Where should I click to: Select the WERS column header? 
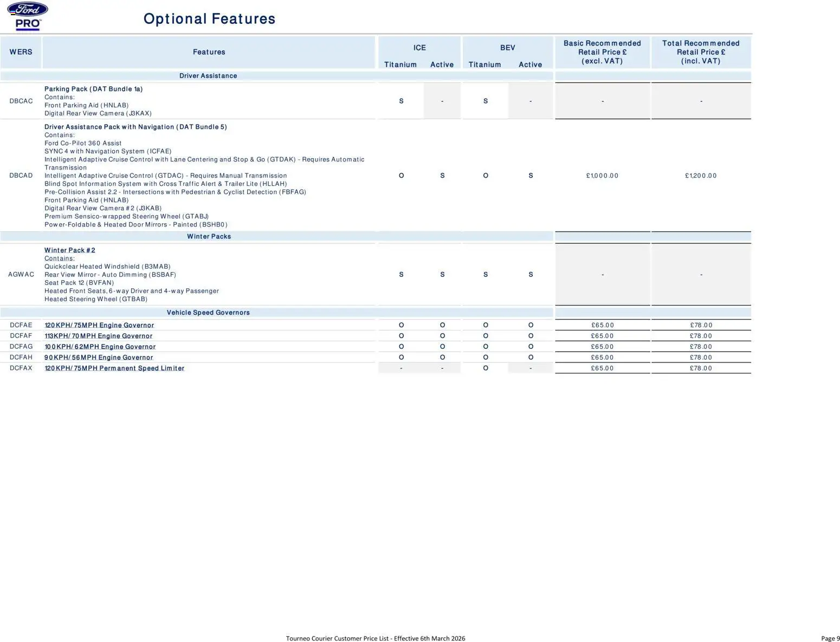tap(21, 52)
